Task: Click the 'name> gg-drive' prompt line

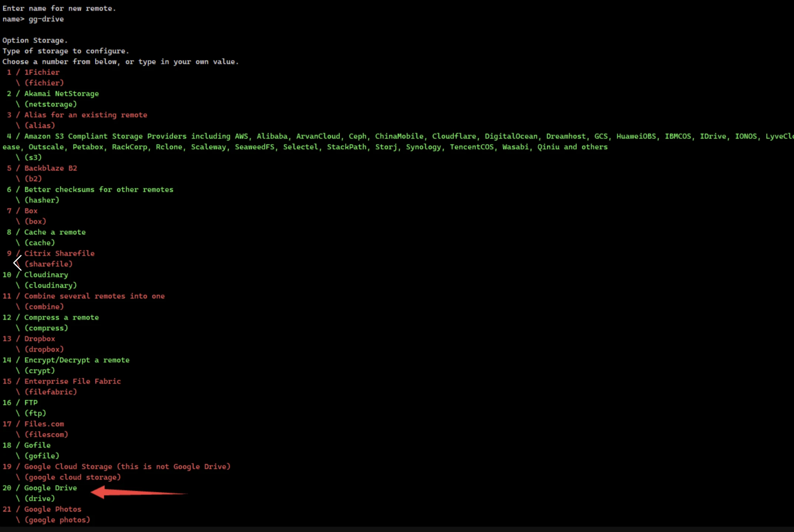Action: [x=33, y=19]
